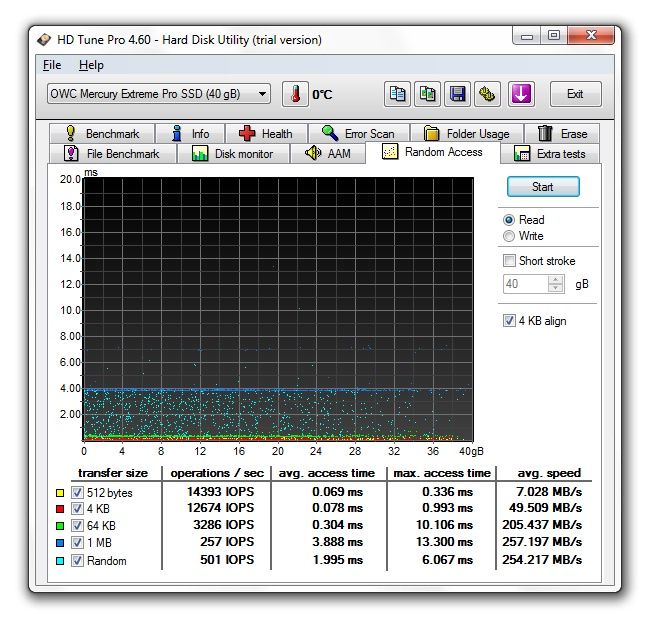Image resolution: width=650 pixels, height=620 pixels.
Task: Click the Benchmark tab light bulb icon
Action: [x=71, y=133]
